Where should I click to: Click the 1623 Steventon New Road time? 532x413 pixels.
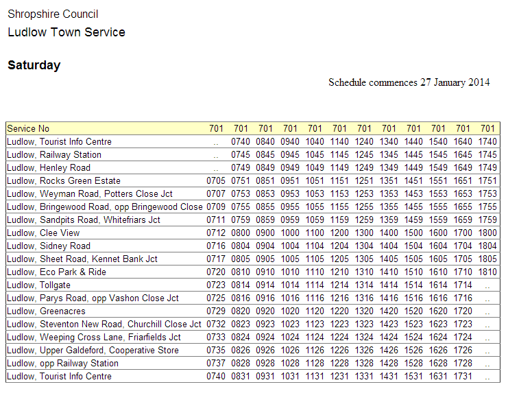[x=438, y=324]
